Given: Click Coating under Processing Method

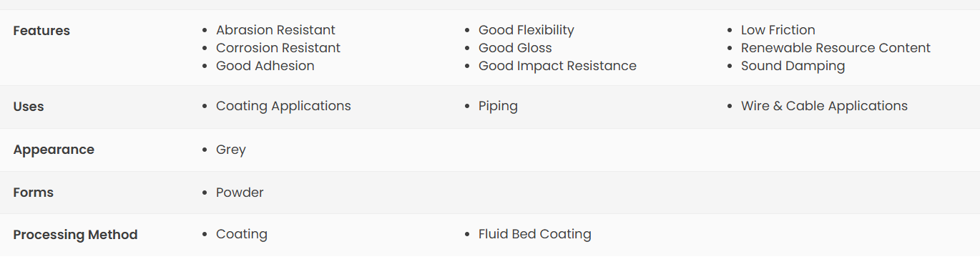Looking at the screenshot, I should pos(242,234).
